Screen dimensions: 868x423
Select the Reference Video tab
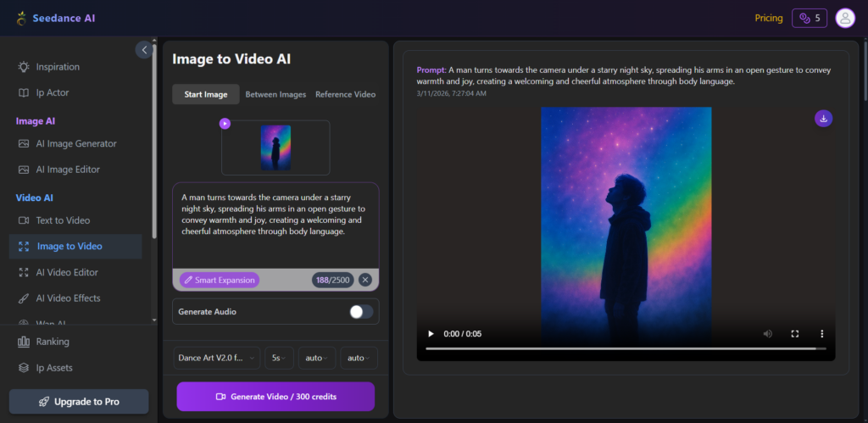pos(345,94)
